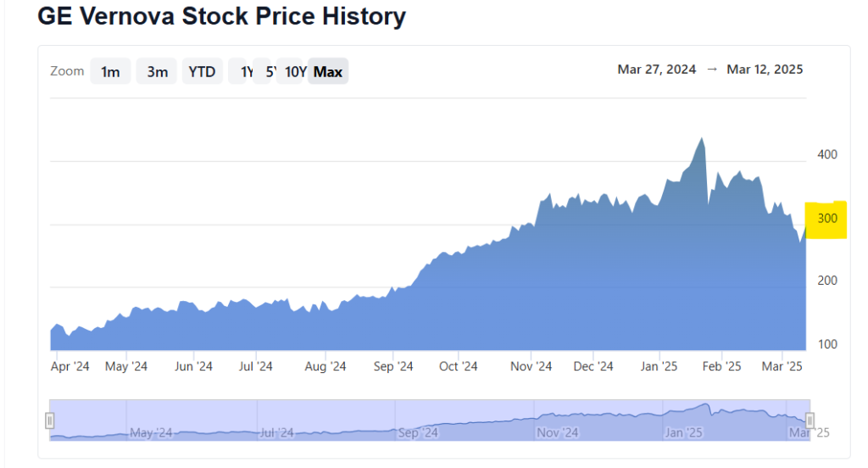The height and width of the screenshot is (468, 868).
Task: Click the Apr '24 axis label
Action: (x=70, y=366)
